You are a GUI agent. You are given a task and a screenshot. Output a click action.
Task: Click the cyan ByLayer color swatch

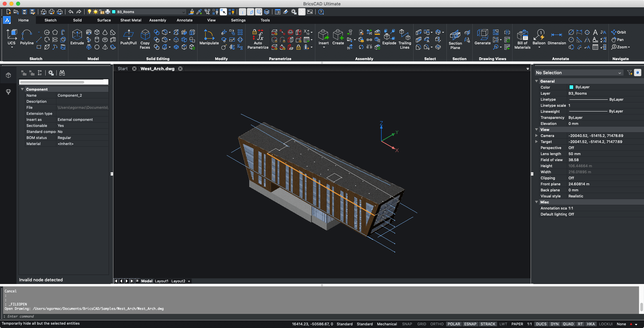click(572, 87)
